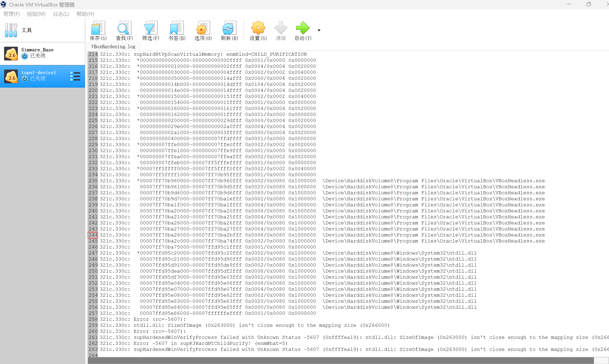609x364 pixels.
Task: Select the VBoxHardening.log tab
Action: [x=113, y=47]
